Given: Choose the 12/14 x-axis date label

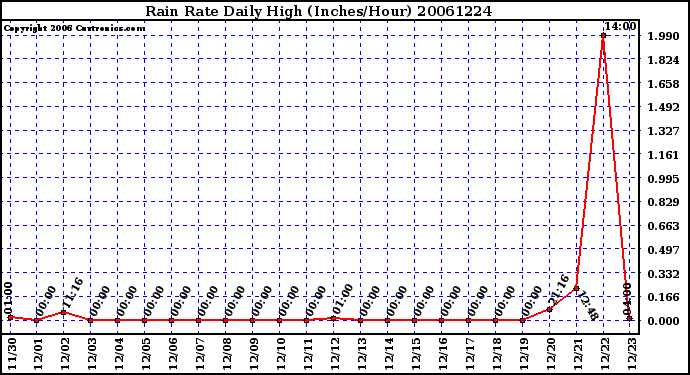Looking at the screenshot, I should [389, 354].
